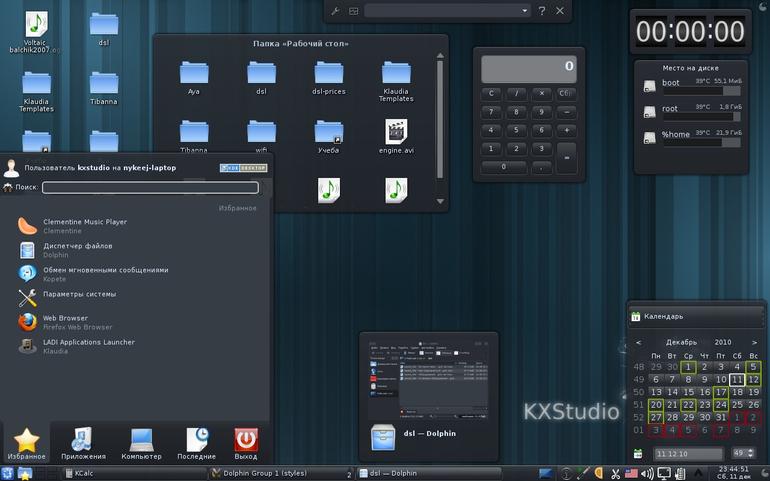This screenshot has width=770, height=481.
Task: Switch to Избранное tab in launcher
Action: click(x=26, y=444)
